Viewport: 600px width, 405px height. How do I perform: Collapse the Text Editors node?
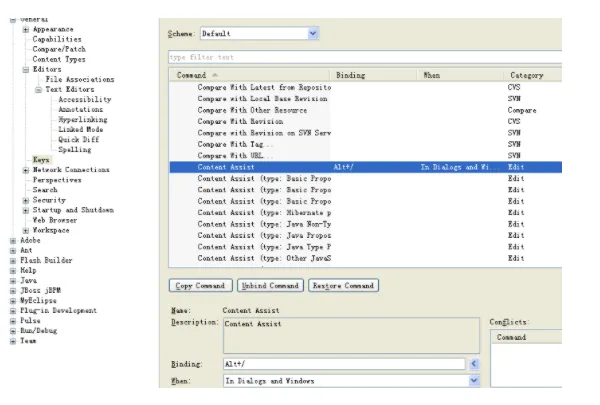click(38, 90)
